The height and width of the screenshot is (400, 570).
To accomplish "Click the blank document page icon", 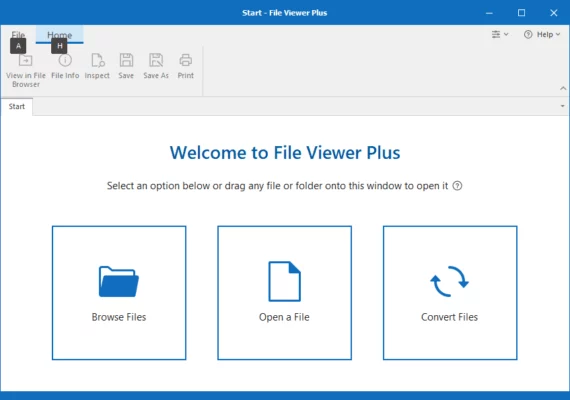I will click(284, 281).
